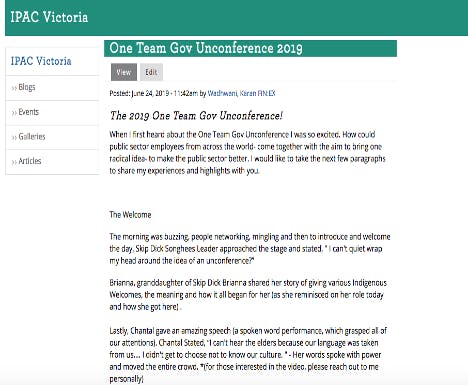Click the chevron icon beside Events
This screenshot has height=385, width=468.
click(x=14, y=113)
